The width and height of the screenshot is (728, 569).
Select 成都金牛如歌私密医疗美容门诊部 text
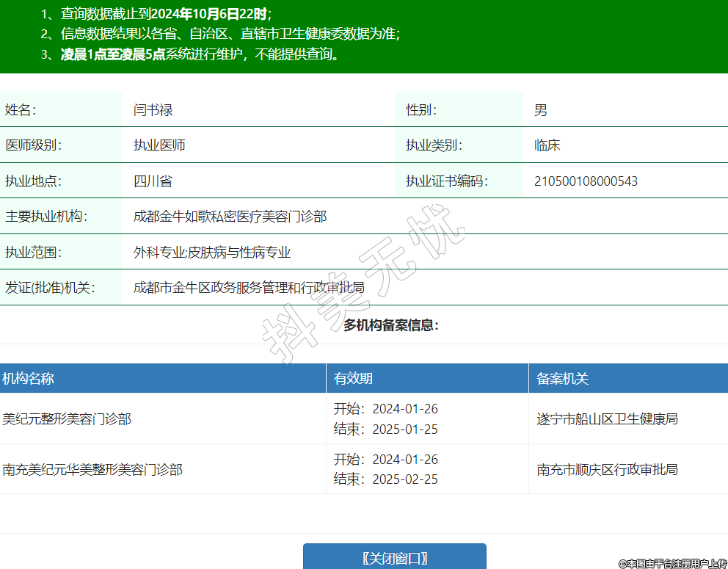pyautogui.click(x=230, y=217)
